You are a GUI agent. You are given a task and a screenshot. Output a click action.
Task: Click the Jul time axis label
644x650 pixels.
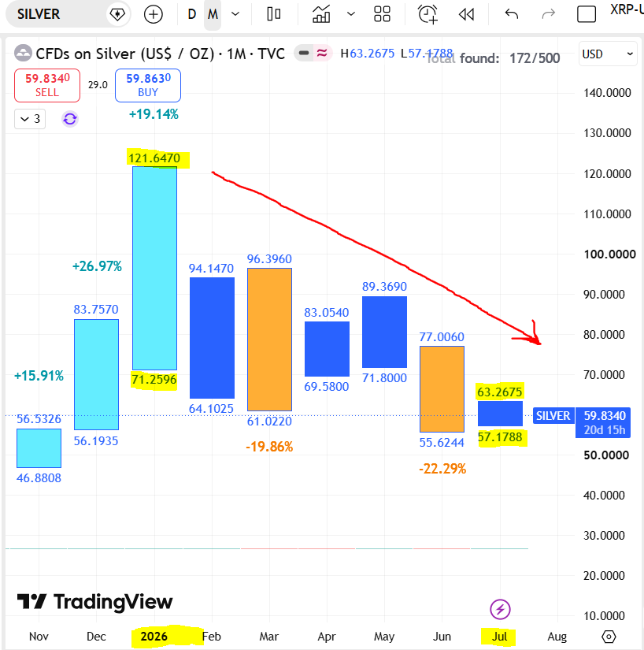click(499, 637)
